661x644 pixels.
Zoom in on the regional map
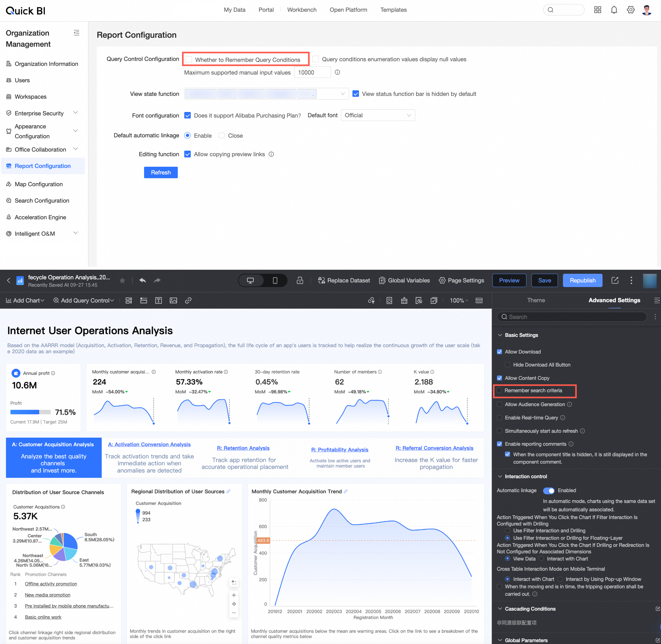(x=234, y=595)
